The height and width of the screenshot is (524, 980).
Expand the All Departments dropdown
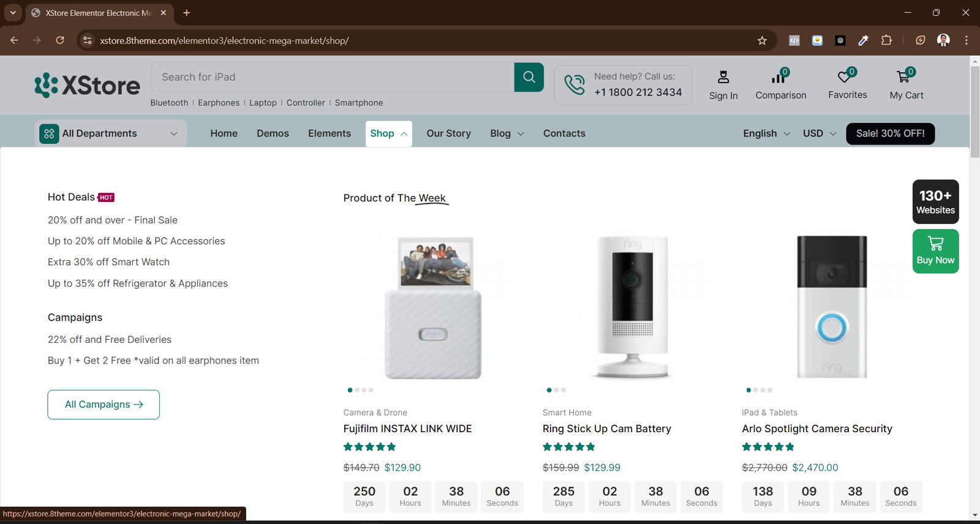pyautogui.click(x=110, y=133)
